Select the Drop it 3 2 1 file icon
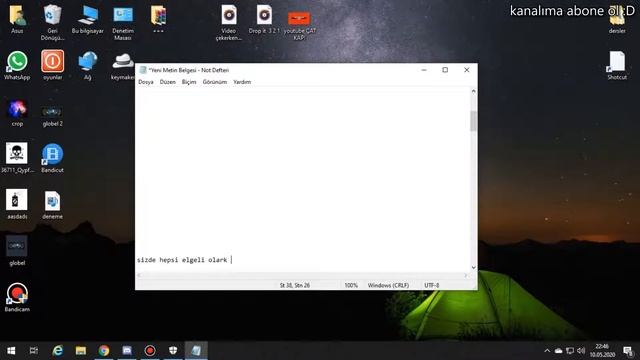640x360 pixels. coord(264,19)
